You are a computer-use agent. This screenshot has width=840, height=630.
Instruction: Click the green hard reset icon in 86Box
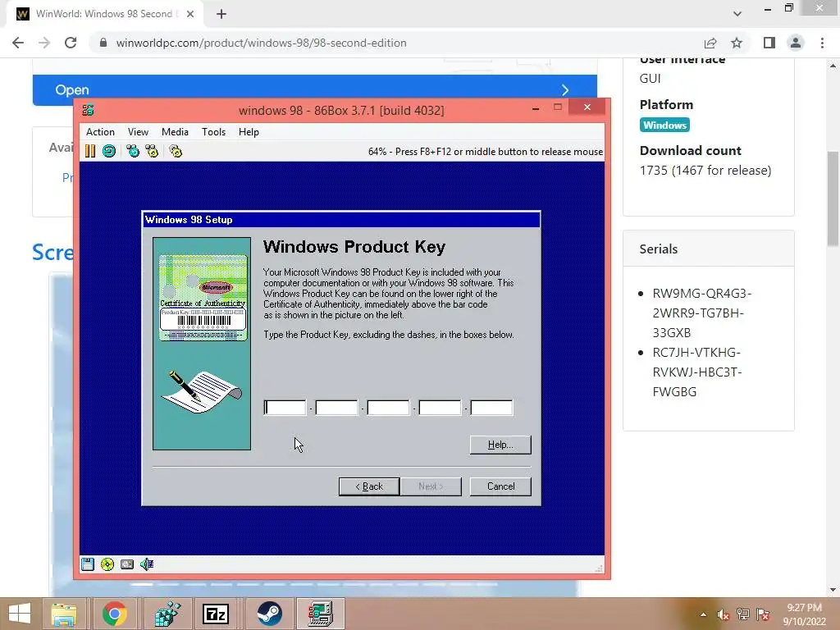pyautogui.click(x=109, y=151)
